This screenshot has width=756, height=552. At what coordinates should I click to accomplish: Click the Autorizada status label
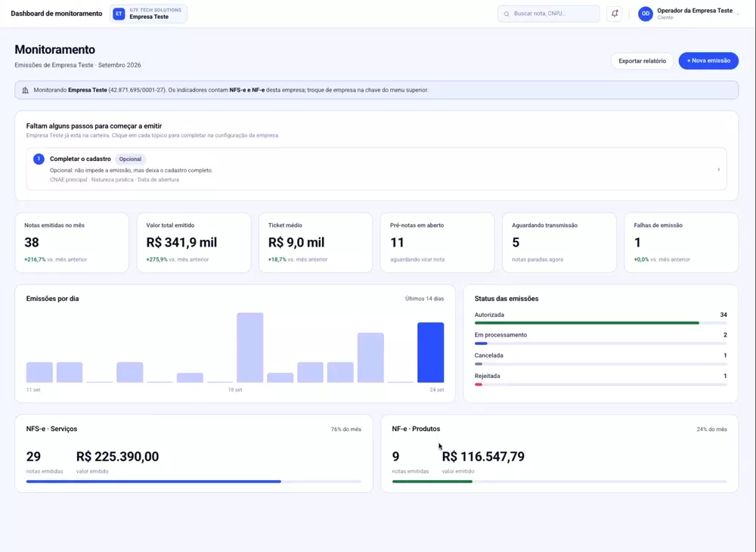(x=489, y=315)
